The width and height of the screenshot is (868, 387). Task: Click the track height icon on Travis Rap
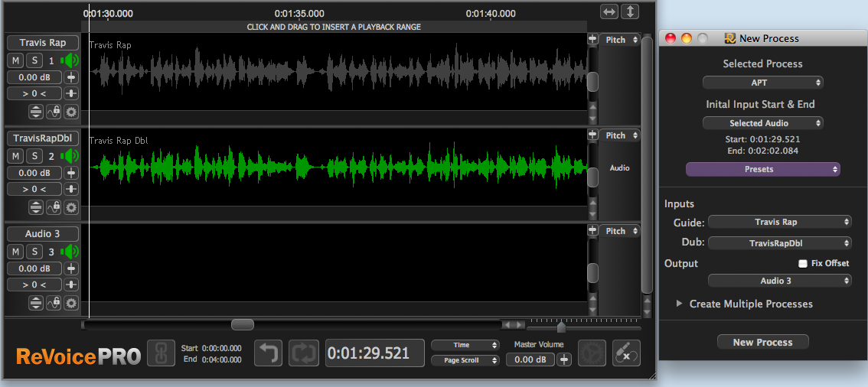36,112
